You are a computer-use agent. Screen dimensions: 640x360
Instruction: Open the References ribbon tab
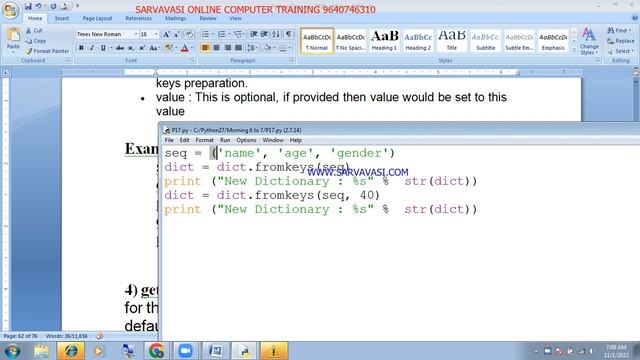tap(138, 18)
